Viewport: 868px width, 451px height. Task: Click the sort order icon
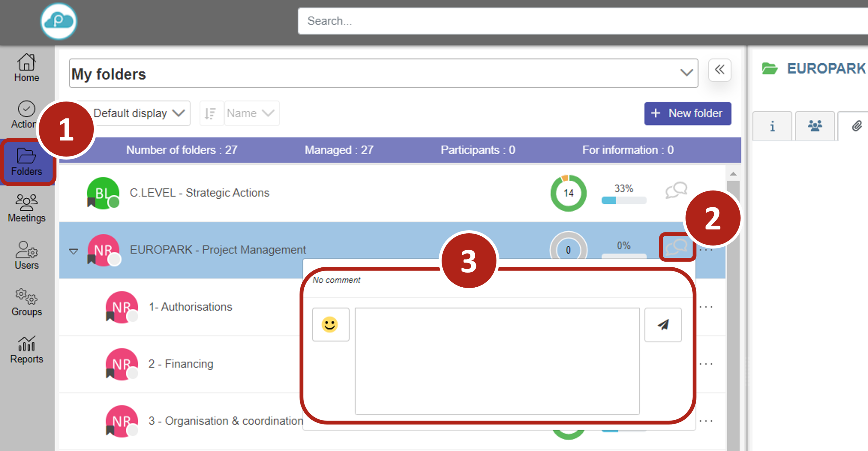211,113
